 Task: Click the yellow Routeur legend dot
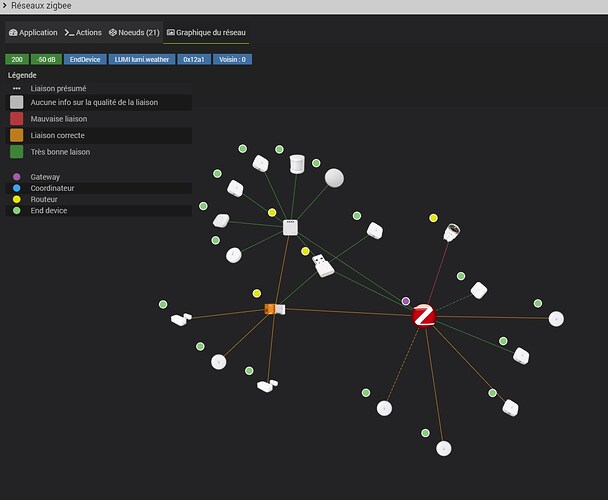coord(17,199)
